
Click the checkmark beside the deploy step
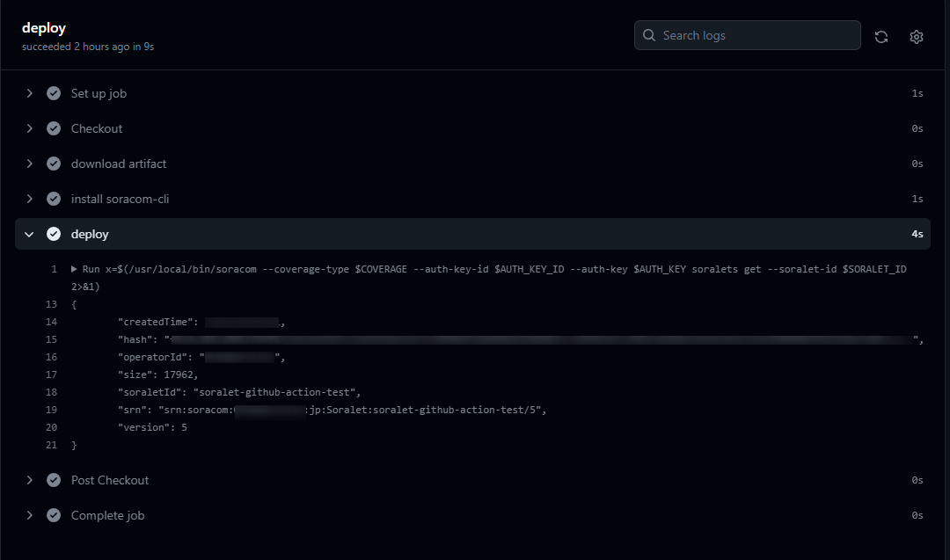(54, 234)
